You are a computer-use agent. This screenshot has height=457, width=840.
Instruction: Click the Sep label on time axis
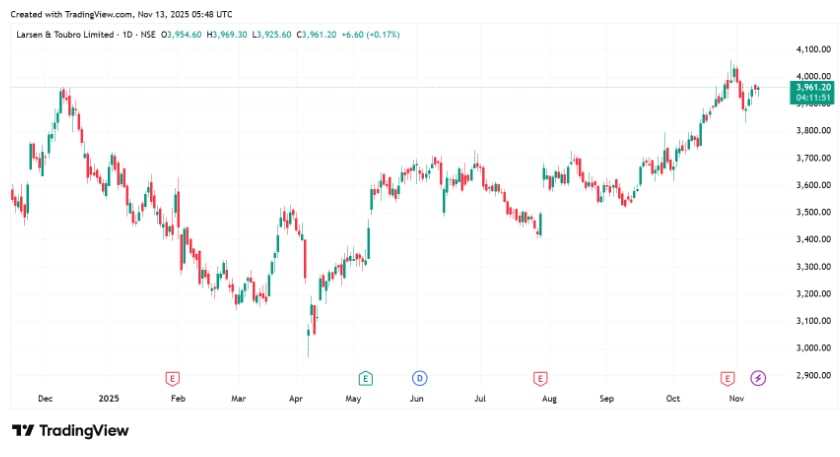pyautogui.click(x=607, y=398)
